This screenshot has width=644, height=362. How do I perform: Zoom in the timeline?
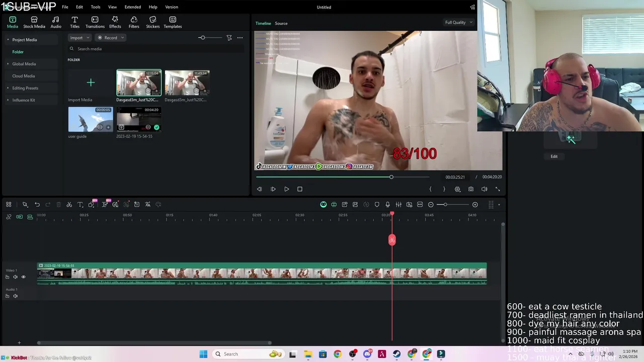(x=475, y=205)
